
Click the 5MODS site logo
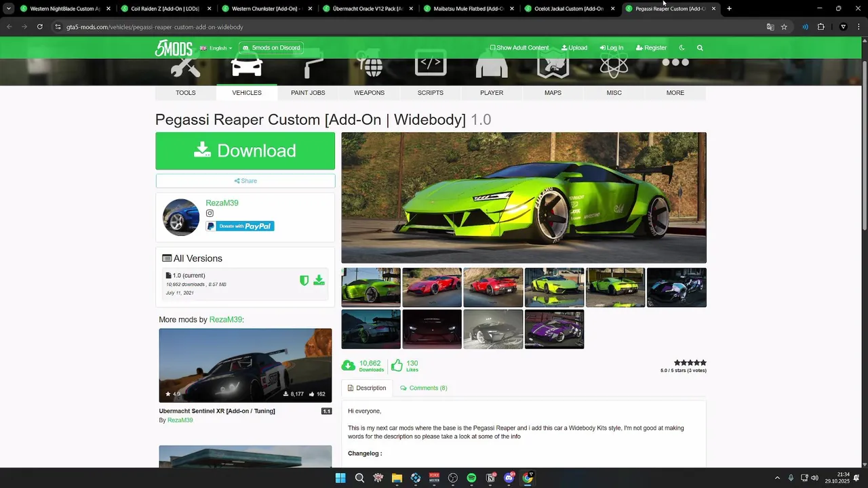point(173,47)
